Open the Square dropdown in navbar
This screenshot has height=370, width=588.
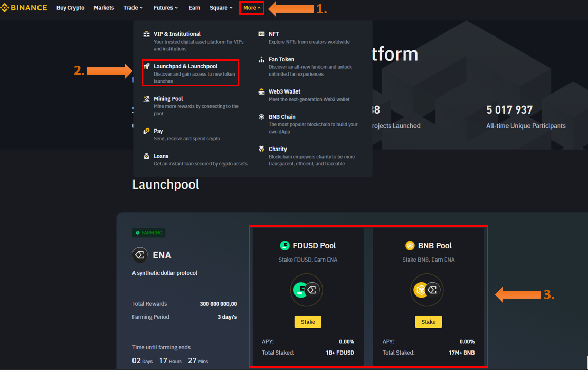pyautogui.click(x=221, y=8)
